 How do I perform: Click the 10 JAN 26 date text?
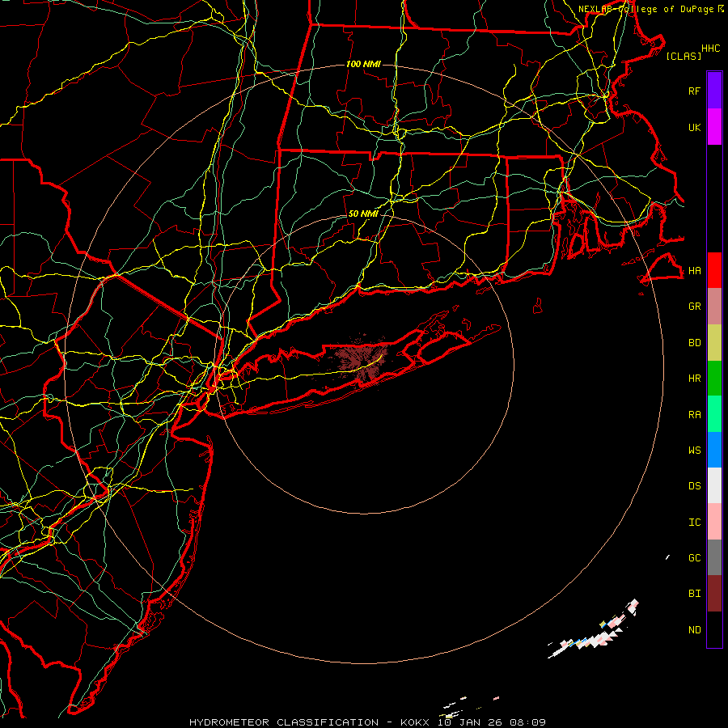click(x=472, y=722)
